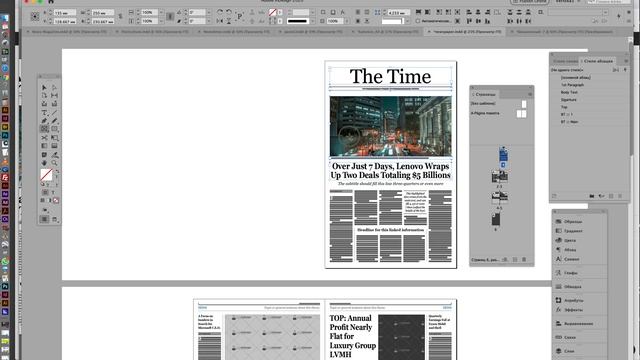Click the W width input field
Screen dimensions: 640x360
coord(103,13)
